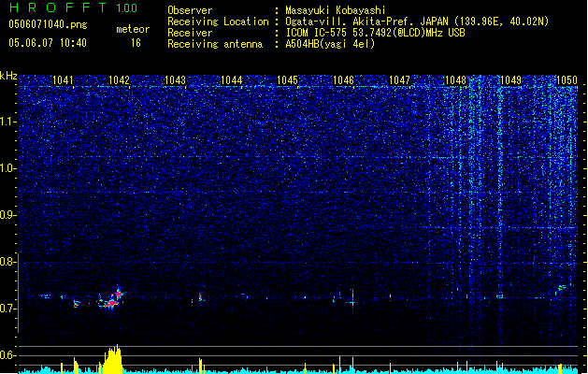588x374 pixels.
Task: Click the 'Receiver' field label
Action: coord(190,33)
